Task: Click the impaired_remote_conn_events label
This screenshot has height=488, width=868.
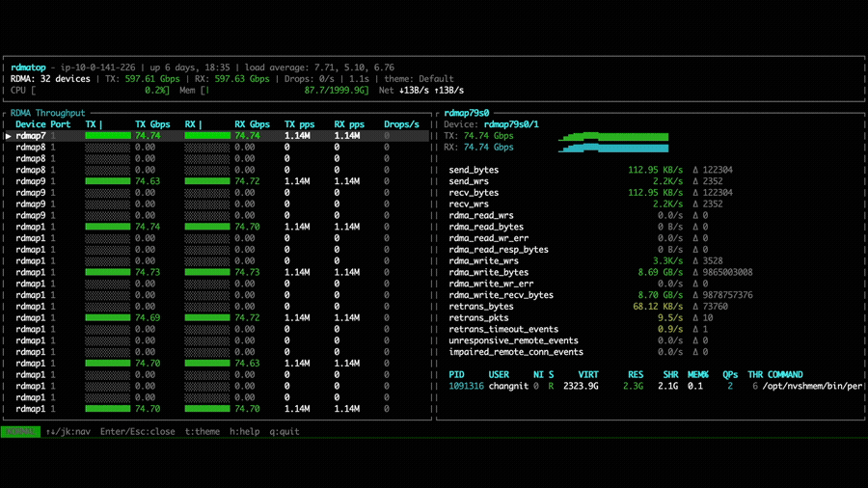Action: pyautogui.click(x=516, y=352)
